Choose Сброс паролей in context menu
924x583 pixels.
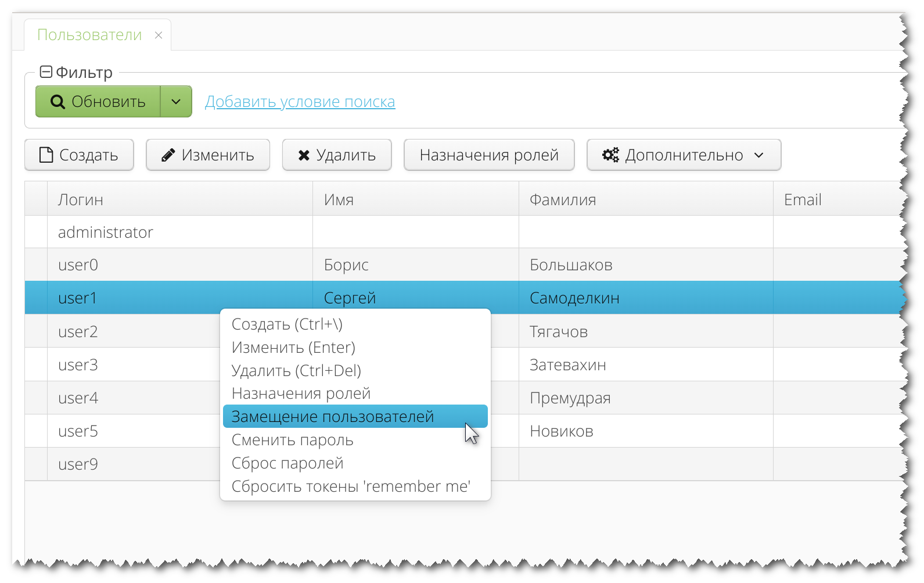click(355, 463)
